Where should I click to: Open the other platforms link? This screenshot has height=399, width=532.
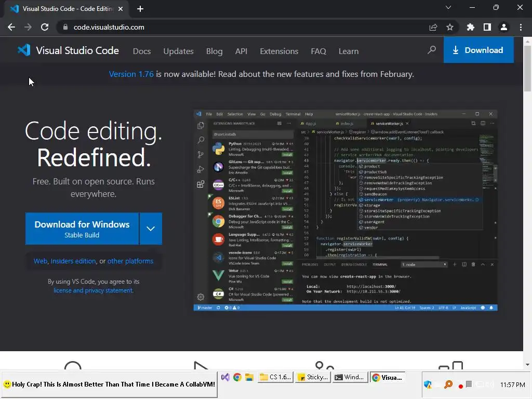point(130,261)
